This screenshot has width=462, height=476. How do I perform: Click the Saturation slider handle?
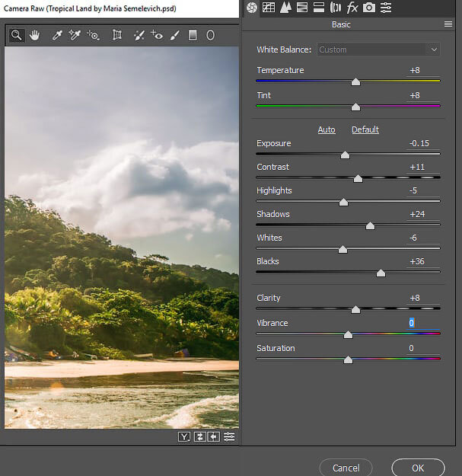click(348, 360)
